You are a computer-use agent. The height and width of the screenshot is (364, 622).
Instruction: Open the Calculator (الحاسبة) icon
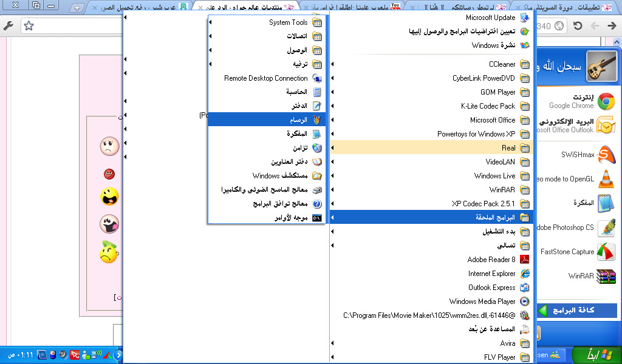[317, 92]
